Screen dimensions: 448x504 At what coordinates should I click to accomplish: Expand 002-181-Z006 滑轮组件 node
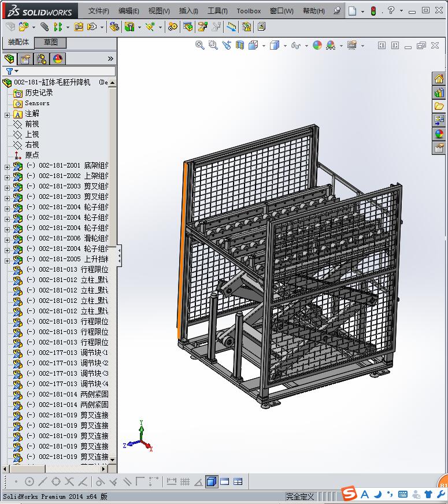[x=7, y=240]
